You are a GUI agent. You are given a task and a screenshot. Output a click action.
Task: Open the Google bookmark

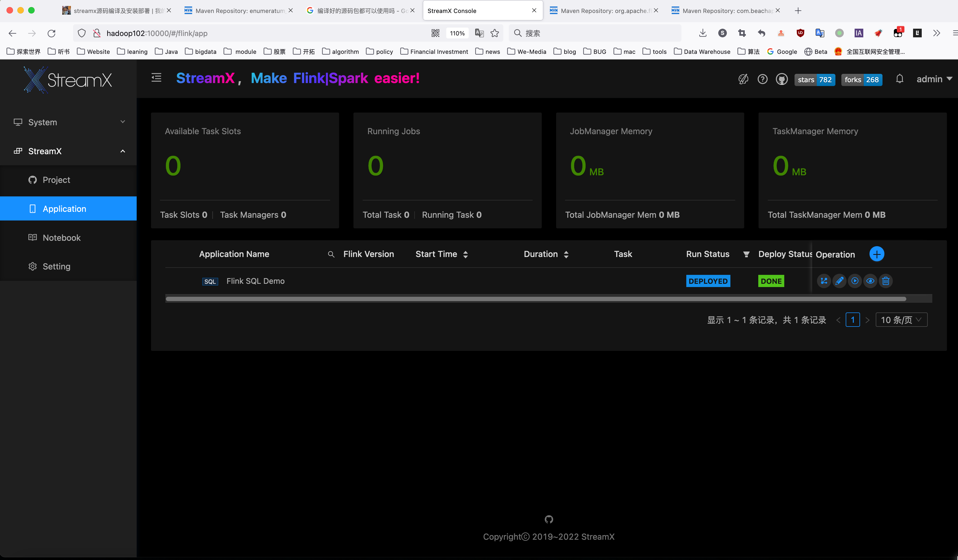pyautogui.click(x=782, y=52)
